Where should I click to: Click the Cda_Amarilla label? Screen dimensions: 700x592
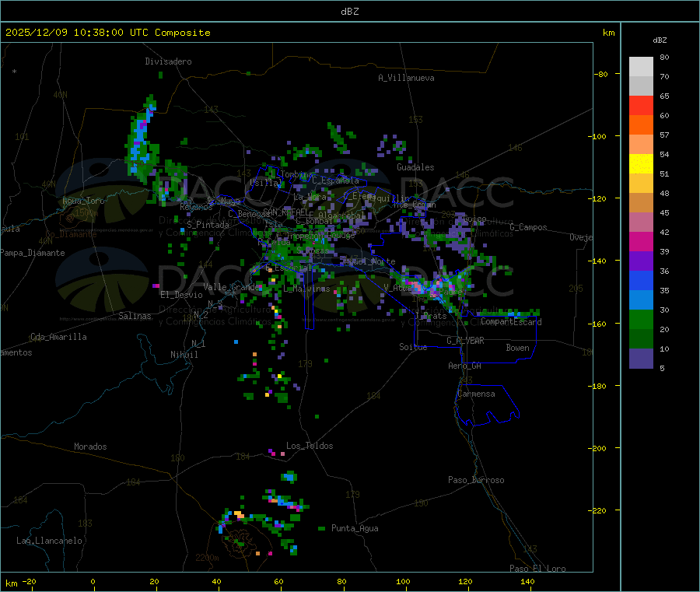58,337
